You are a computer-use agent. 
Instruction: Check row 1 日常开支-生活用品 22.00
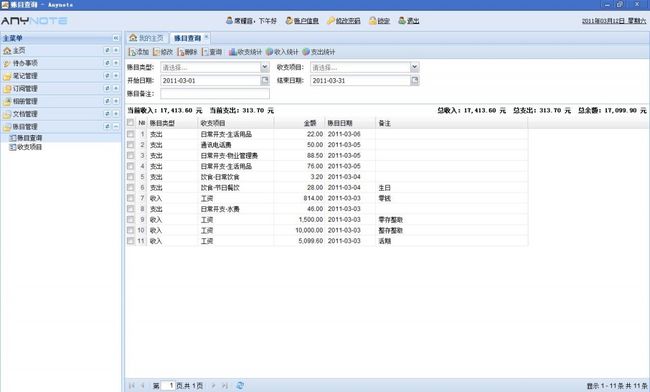(131, 134)
